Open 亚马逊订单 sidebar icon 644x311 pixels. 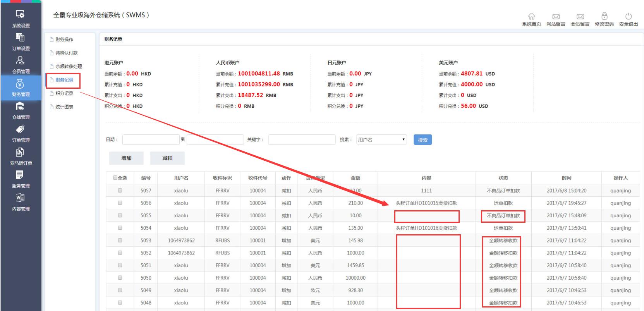tap(20, 156)
